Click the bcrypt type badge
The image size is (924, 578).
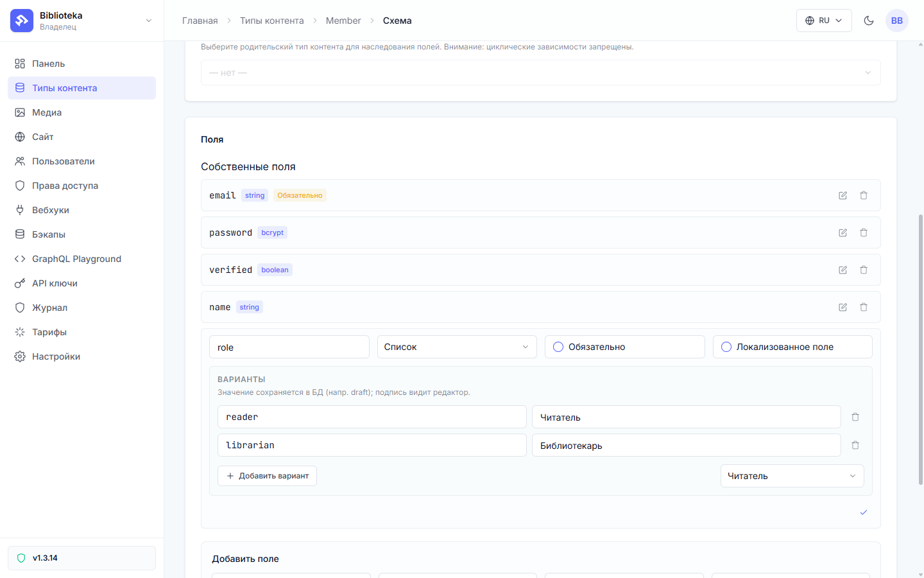coord(272,232)
